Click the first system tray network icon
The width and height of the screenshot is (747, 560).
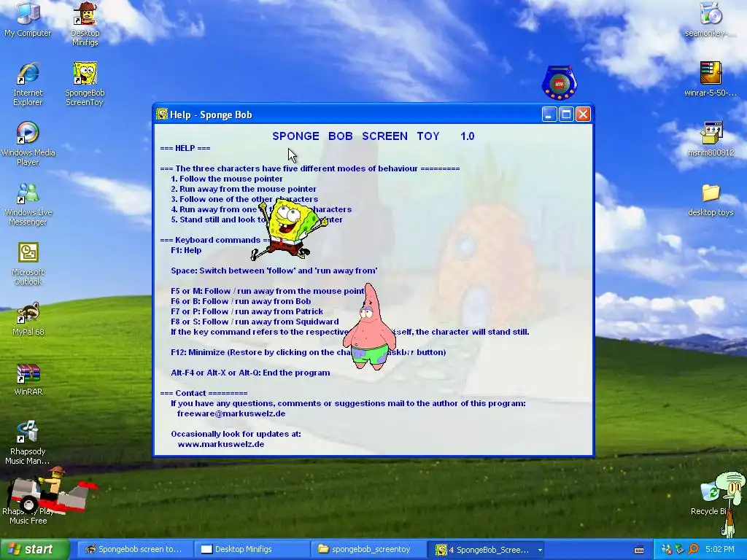point(667,550)
